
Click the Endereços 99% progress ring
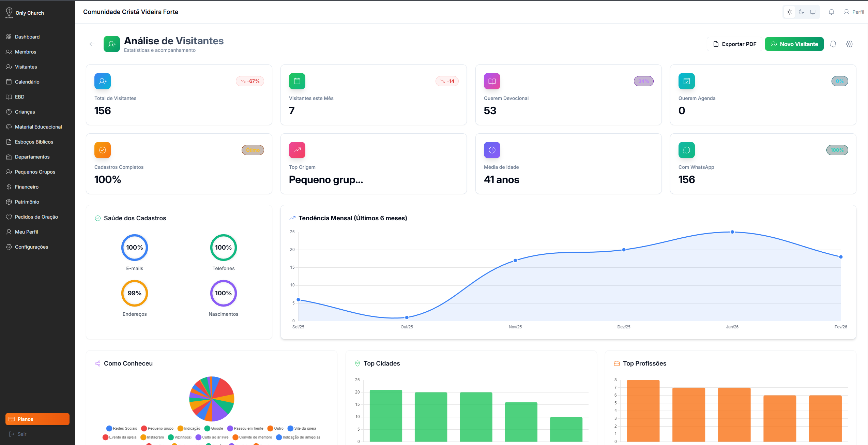[x=135, y=293]
